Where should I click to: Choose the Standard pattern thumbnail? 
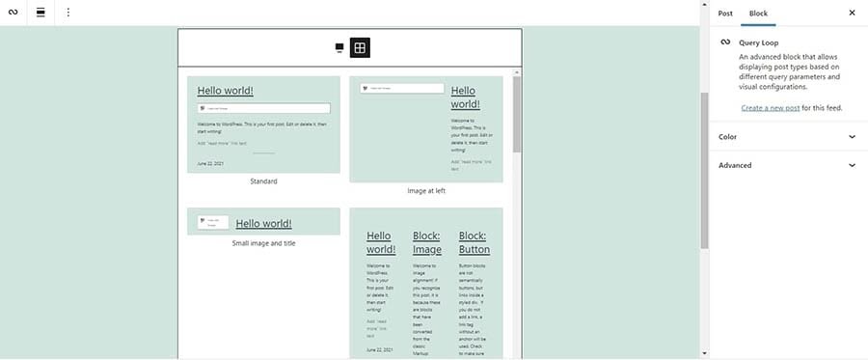tap(263, 125)
